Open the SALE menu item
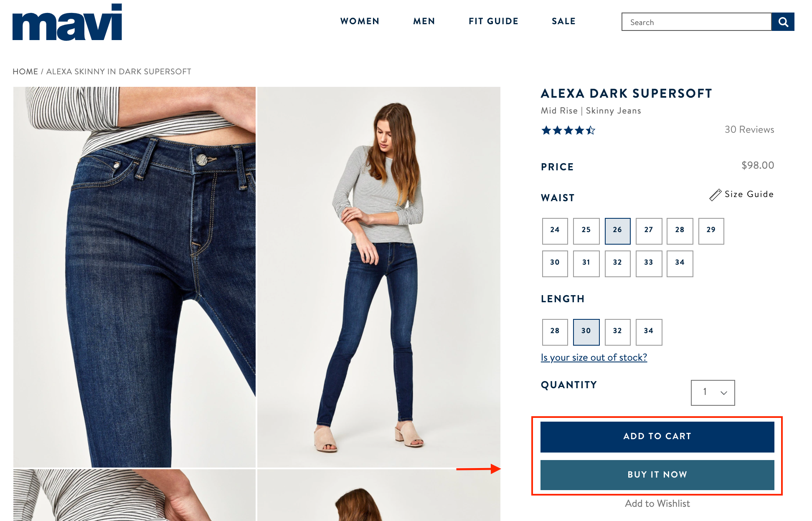Image resolution: width=812 pixels, height=521 pixels. [x=563, y=21]
